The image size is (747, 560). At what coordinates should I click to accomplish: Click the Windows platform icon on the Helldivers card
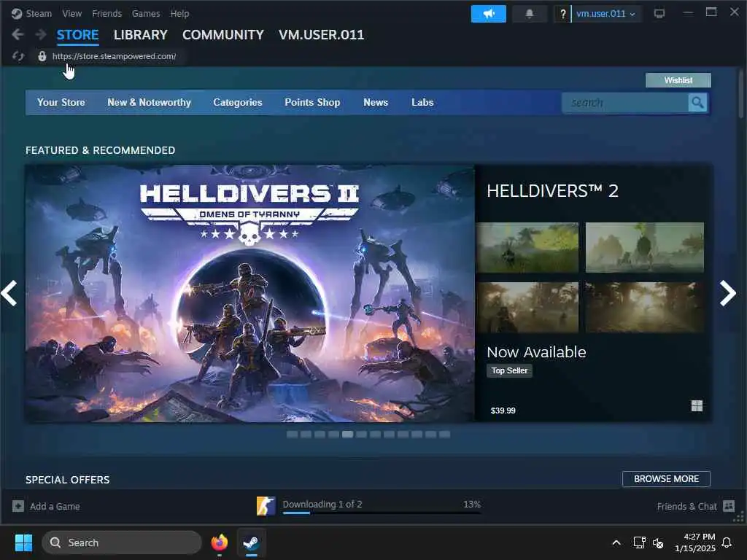pyautogui.click(x=697, y=405)
